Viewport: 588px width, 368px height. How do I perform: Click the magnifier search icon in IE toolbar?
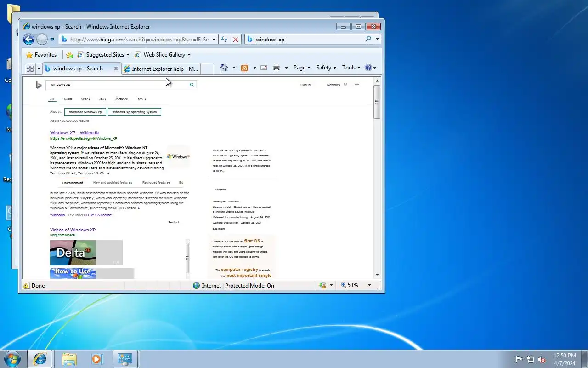[x=368, y=40]
